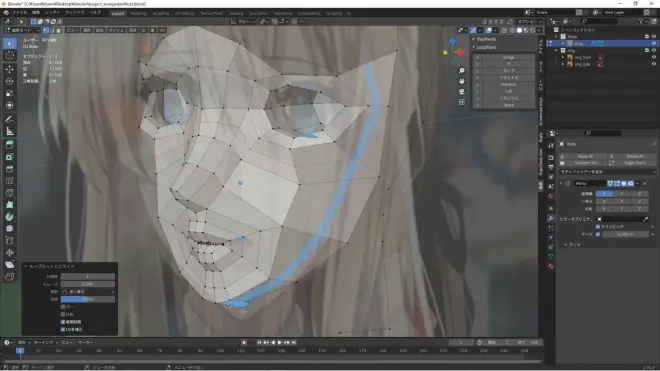The height and width of the screenshot is (371, 660).
Task: Expand the img_front tree item
Action: (563, 57)
